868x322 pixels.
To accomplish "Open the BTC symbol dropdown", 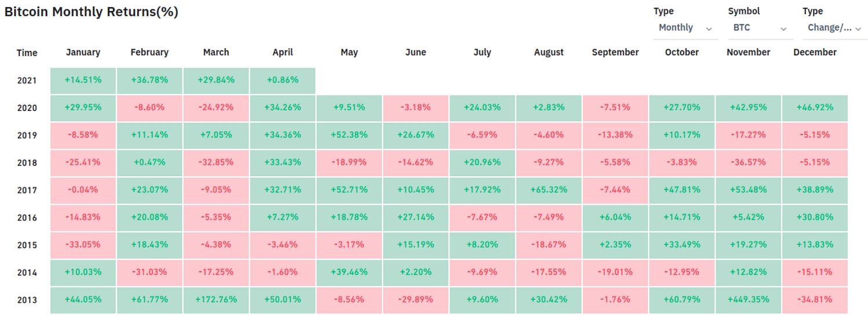I will 759,28.
